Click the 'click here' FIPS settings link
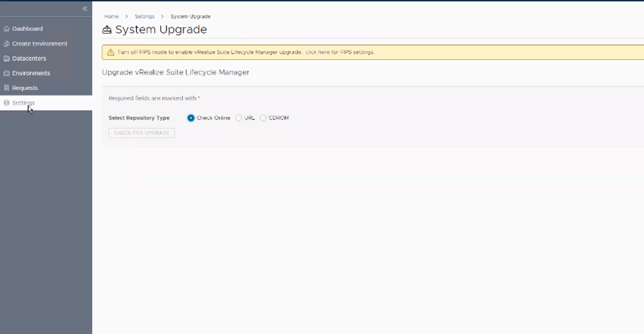This screenshot has width=644, height=334. pyautogui.click(x=317, y=52)
